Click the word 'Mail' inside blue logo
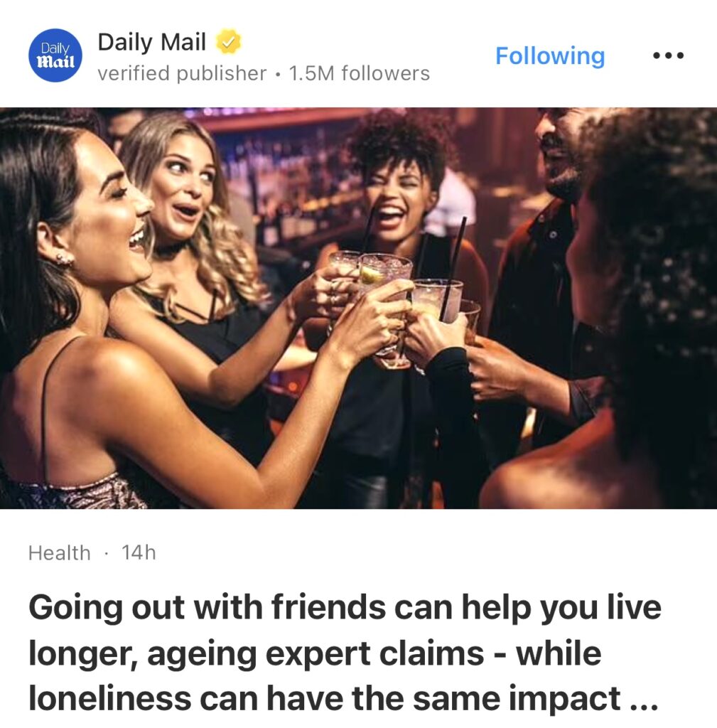This screenshot has width=717, height=728. 55,61
